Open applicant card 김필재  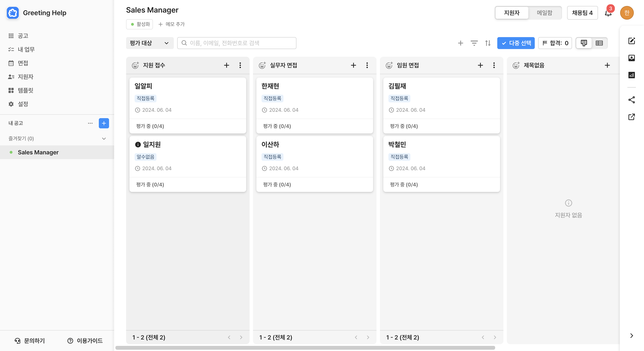(x=441, y=105)
